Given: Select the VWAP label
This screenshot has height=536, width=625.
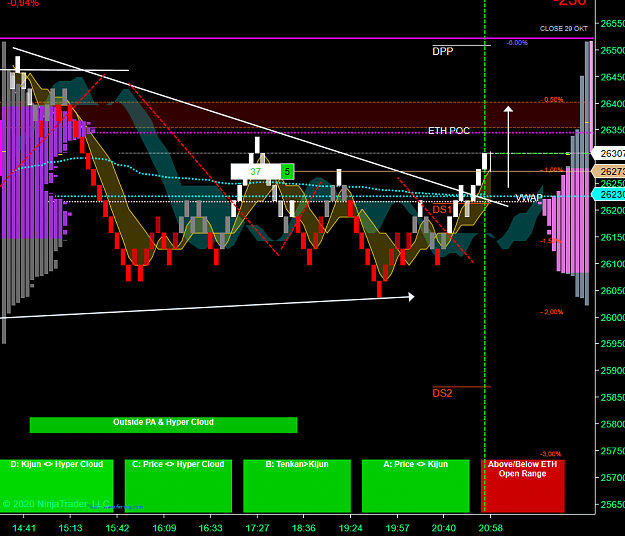Looking at the screenshot, I should [529, 198].
